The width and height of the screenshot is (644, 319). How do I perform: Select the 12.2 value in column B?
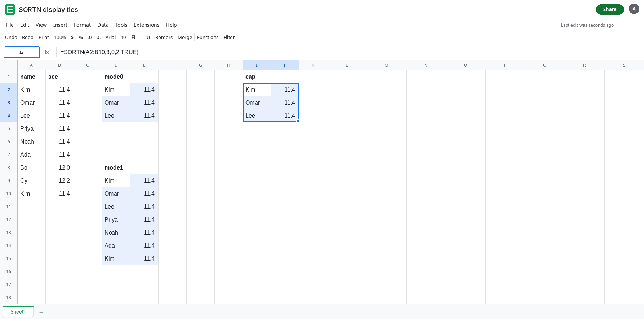59,181
